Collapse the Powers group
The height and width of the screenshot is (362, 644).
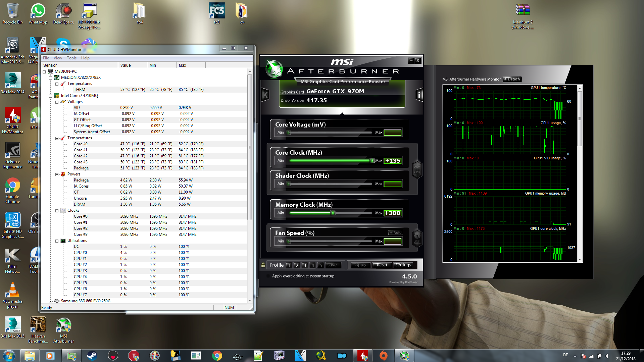(x=57, y=174)
